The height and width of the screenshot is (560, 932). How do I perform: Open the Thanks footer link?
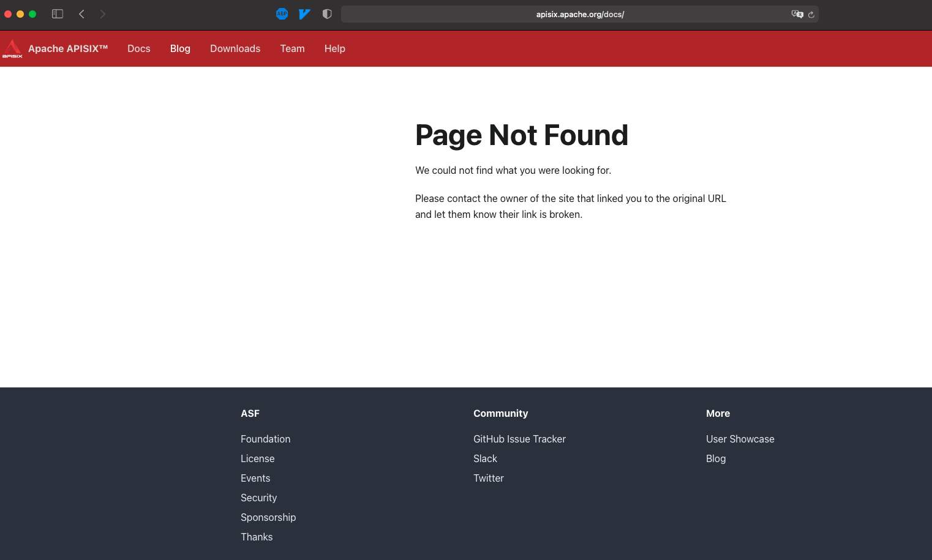[x=257, y=537]
